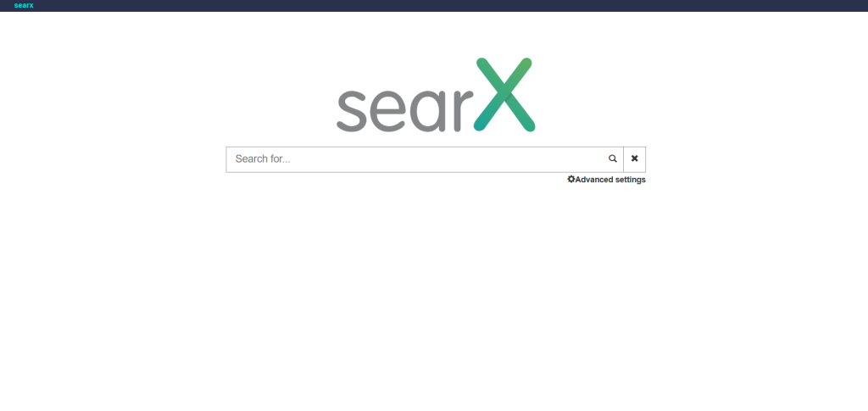Image resolution: width=868 pixels, height=411 pixels.
Task: Show advanced options under the search box
Action: point(606,179)
